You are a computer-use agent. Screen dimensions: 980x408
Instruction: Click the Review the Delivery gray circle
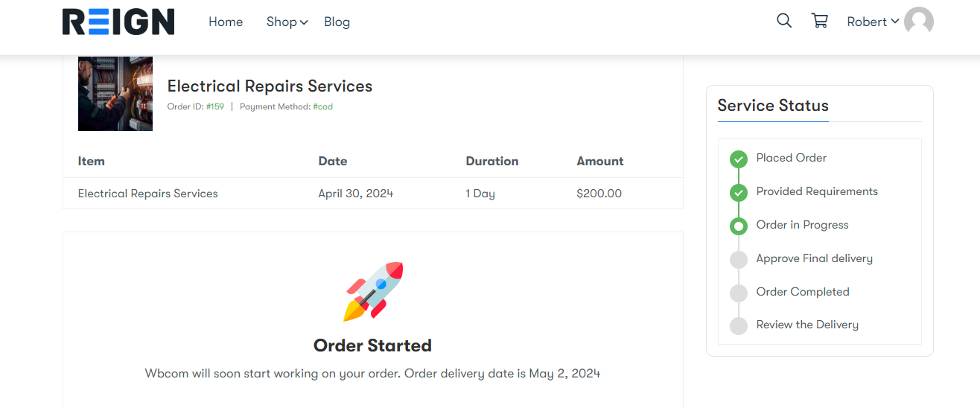pos(739,325)
